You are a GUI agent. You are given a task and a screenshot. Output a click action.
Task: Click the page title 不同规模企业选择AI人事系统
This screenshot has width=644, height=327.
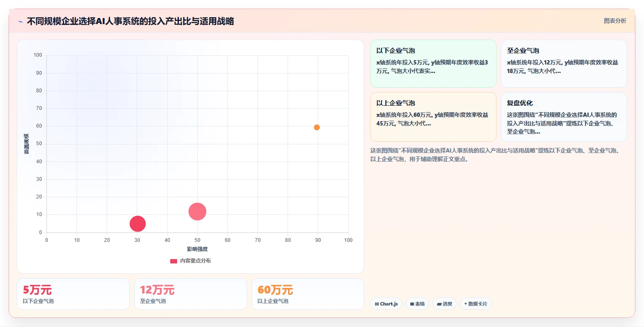(x=130, y=21)
